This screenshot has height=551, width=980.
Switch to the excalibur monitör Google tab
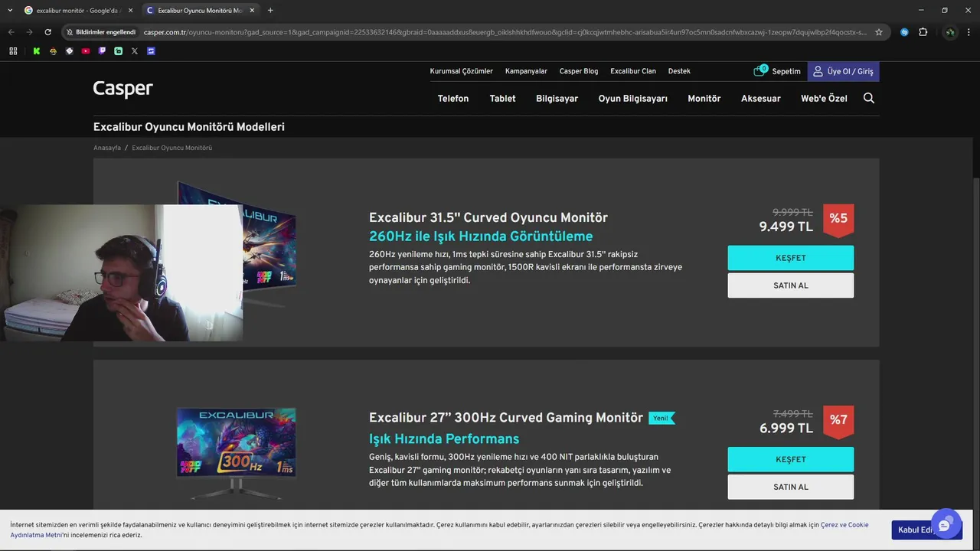pyautogui.click(x=77, y=10)
